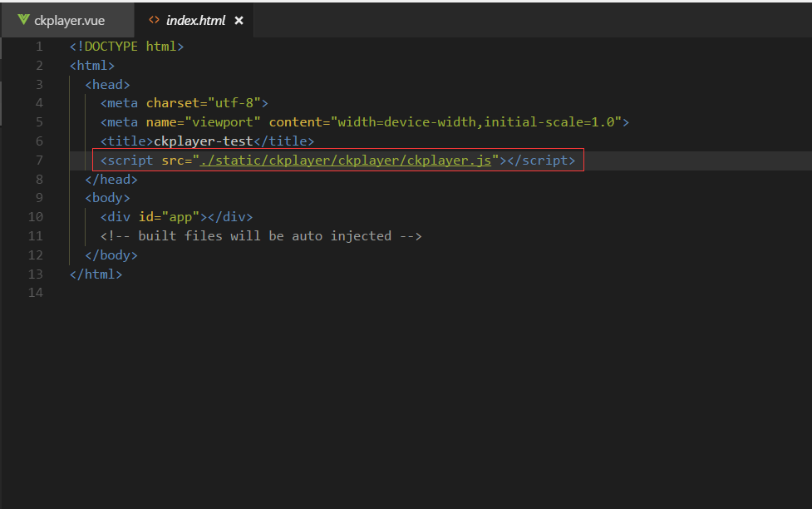The height and width of the screenshot is (509, 812).
Task: Click line number 1 in gutter
Action: (39, 47)
